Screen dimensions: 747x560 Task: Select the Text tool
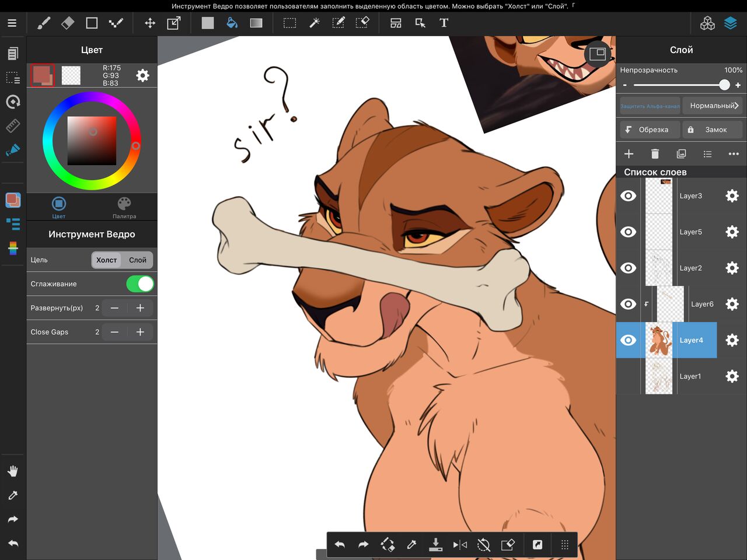(x=444, y=23)
